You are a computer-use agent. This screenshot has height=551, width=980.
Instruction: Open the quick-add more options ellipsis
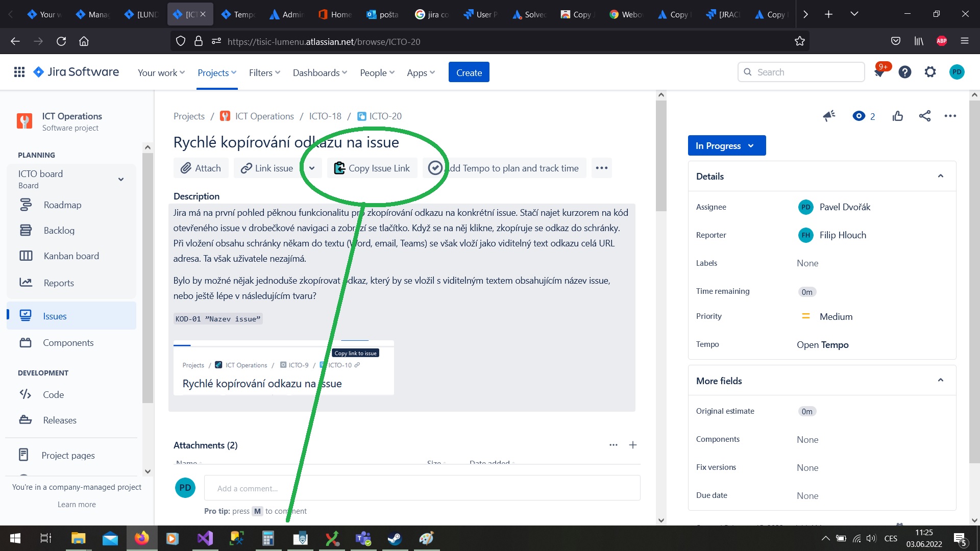click(x=601, y=168)
